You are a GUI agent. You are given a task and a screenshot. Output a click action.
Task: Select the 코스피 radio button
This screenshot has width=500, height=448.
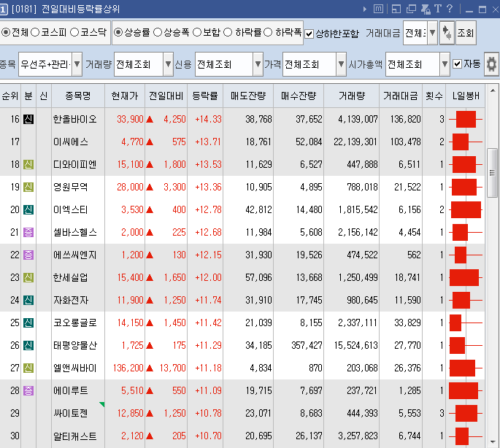point(35,32)
